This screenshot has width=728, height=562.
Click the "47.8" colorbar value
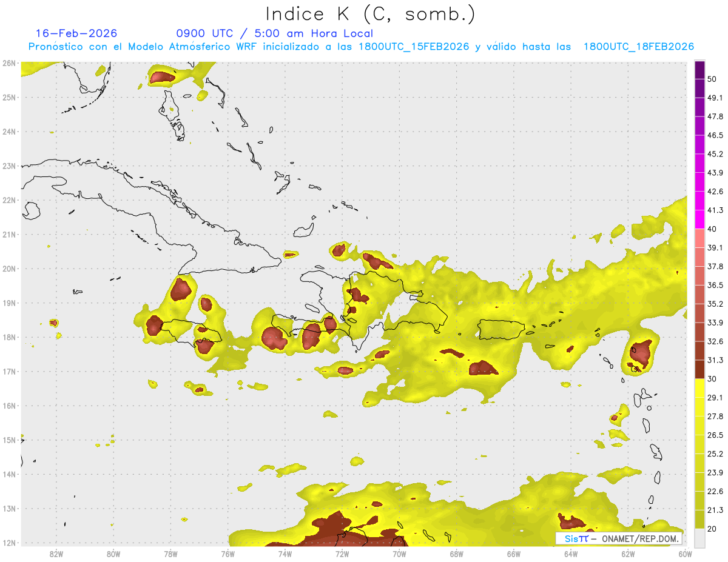coord(715,116)
